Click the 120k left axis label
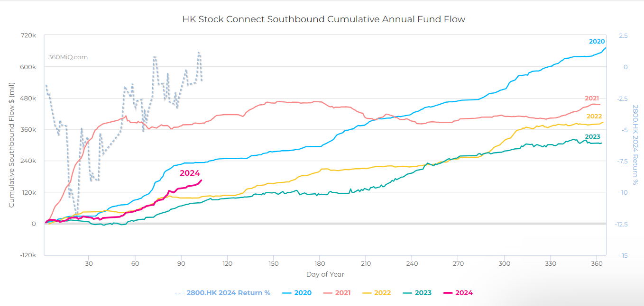Screen dimensions: 644x306 tap(29, 192)
